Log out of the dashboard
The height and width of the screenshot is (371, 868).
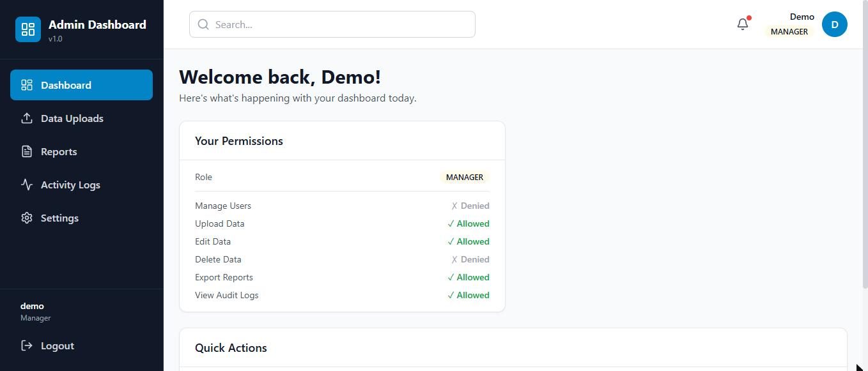pyautogui.click(x=81, y=345)
